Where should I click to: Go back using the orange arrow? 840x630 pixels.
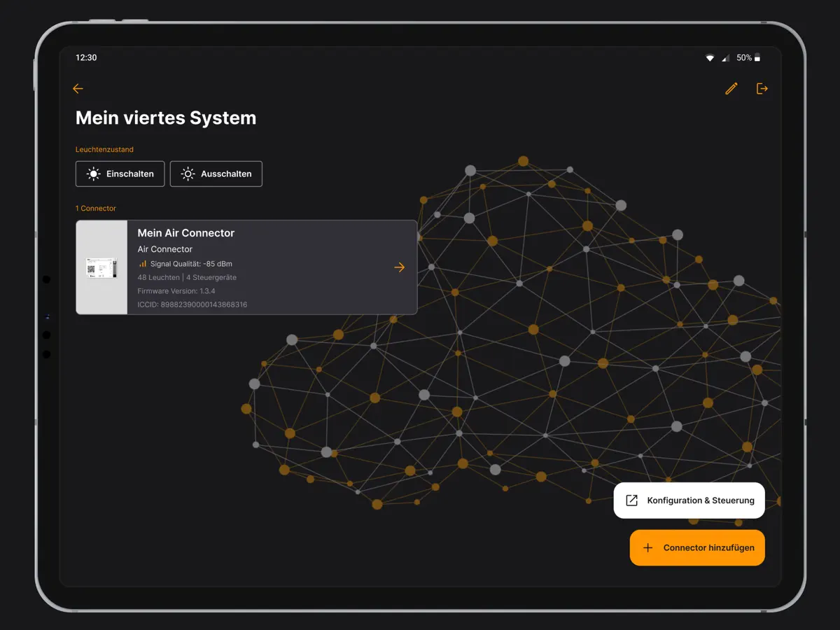[78, 89]
